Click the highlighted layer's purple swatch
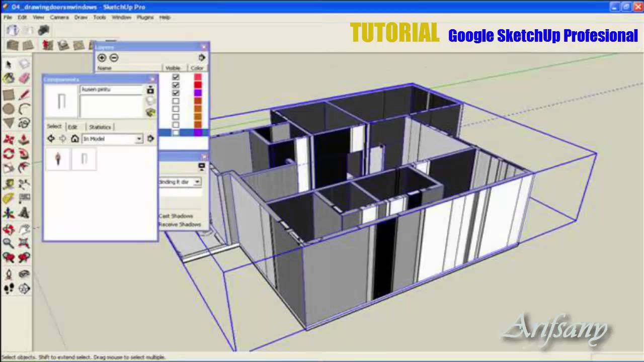The width and height of the screenshot is (644, 362). point(198,133)
